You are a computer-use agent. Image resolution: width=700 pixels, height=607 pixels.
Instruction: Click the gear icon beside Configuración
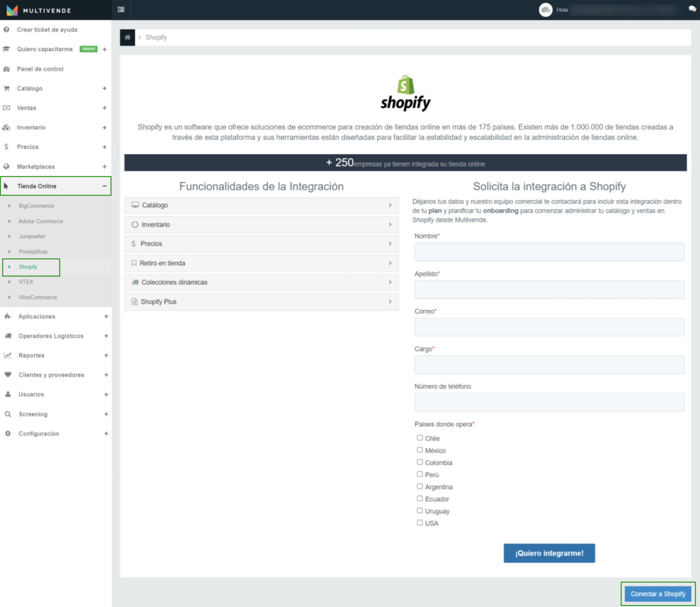pos(8,434)
